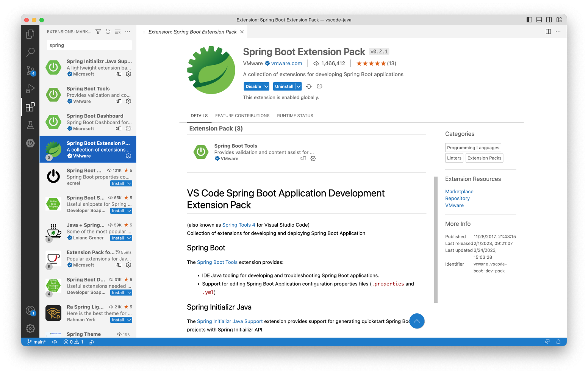Toggle the main* branch indicator in status bar
588x374 pixels.
pos(36,341)
